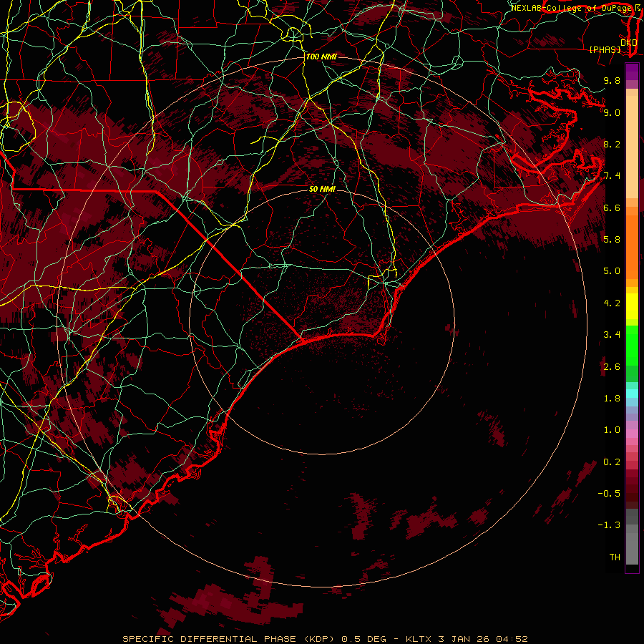
Task: Click the 5.8 scale value
Action: [x=612, y=240]
